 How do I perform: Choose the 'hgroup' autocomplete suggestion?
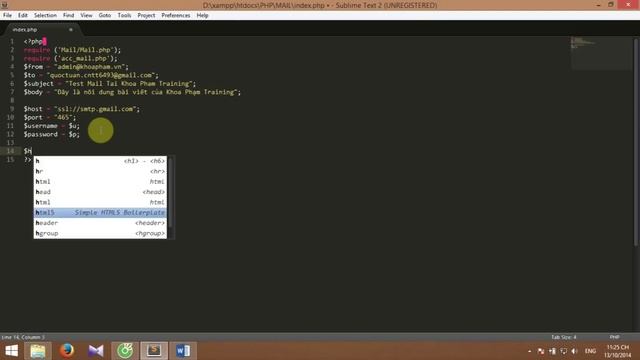100,233
